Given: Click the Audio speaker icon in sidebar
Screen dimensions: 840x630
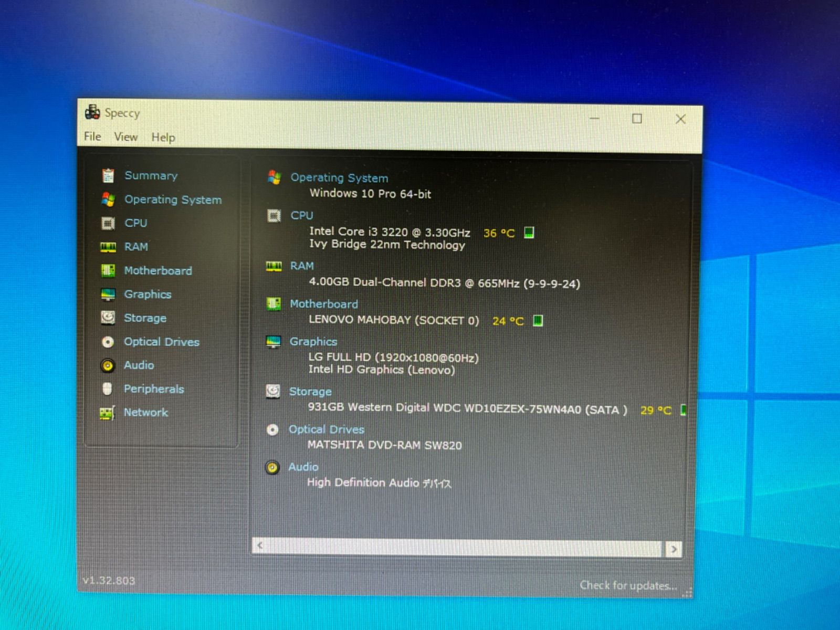Looking at the screenshot, I should pyautogui.click(x=108, y=365).
